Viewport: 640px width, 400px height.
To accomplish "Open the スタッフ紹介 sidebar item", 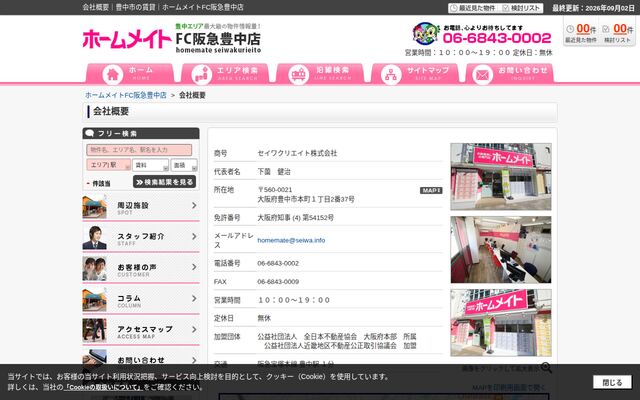I will click(141, 238).
